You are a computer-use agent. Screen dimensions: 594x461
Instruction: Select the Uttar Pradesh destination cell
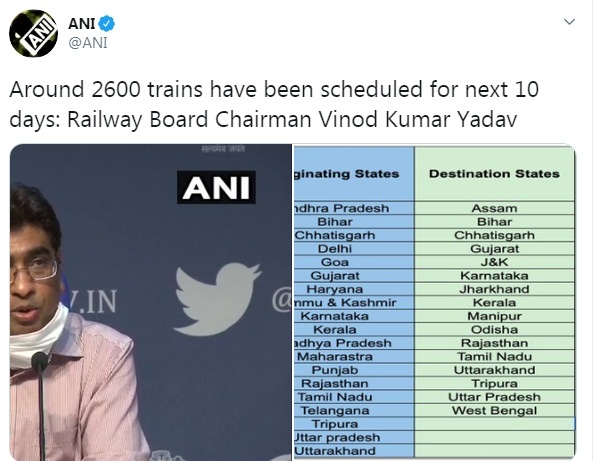(x=494, y=397)
